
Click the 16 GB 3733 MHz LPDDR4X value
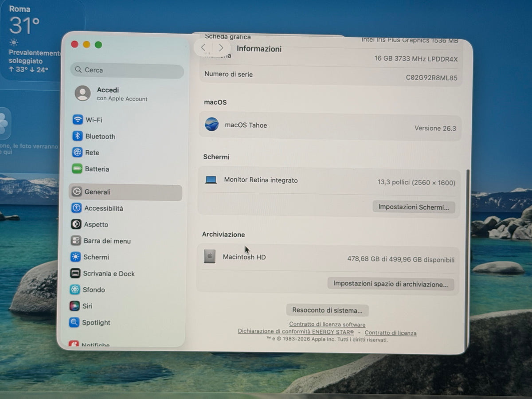pyautogui.click(x=416, y=59)
